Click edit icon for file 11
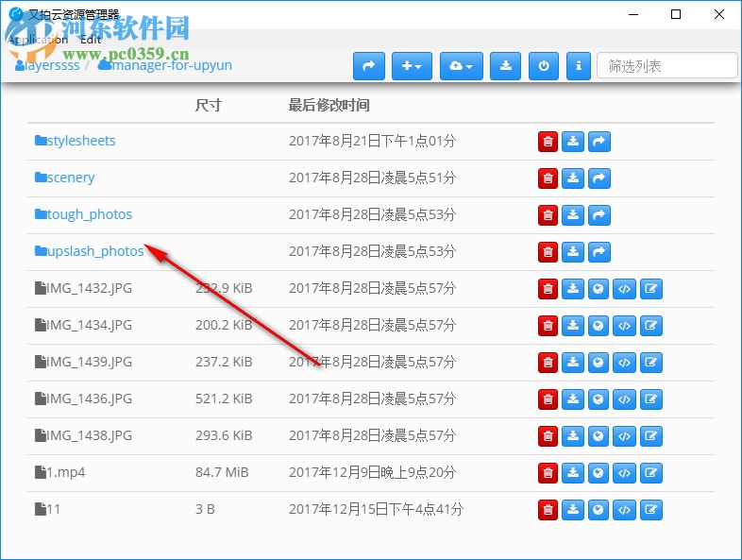The width and height of the screenshot is (742, 560). point(651,510)
